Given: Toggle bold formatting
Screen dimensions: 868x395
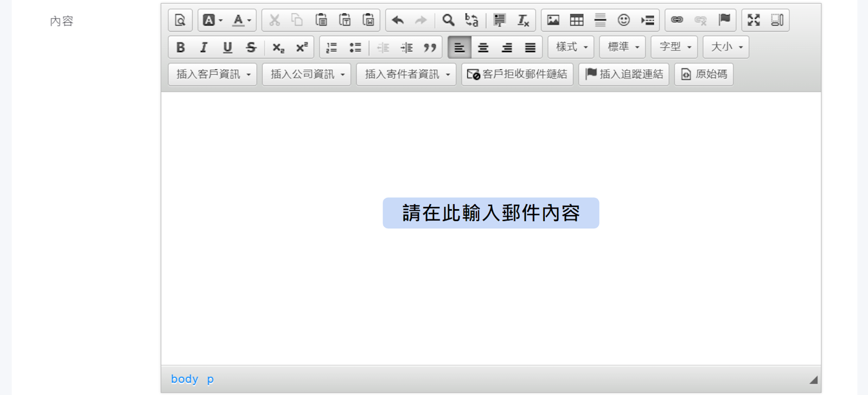Looking at the screenshot, I should pos(181,48).
